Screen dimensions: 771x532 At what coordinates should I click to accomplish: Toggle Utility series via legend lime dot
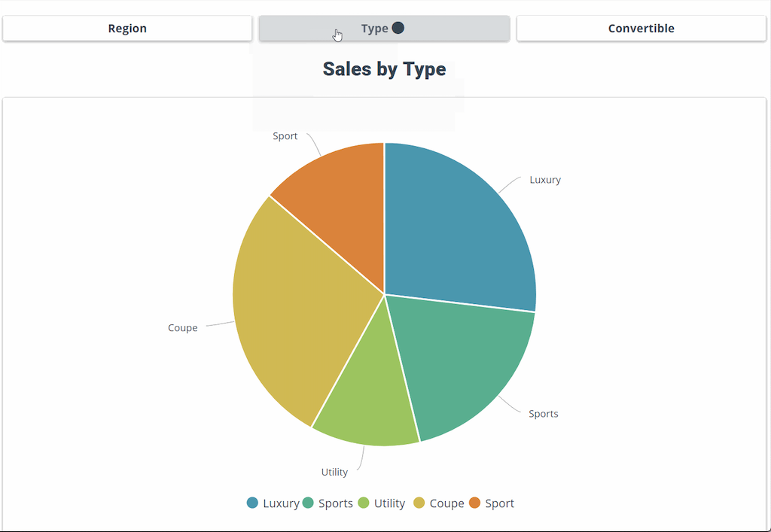[x=364, y=503]
